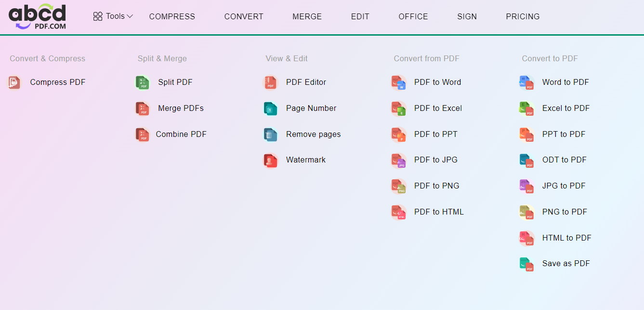
Task: Select Save as PDF text link
Action: click(566, 264)
